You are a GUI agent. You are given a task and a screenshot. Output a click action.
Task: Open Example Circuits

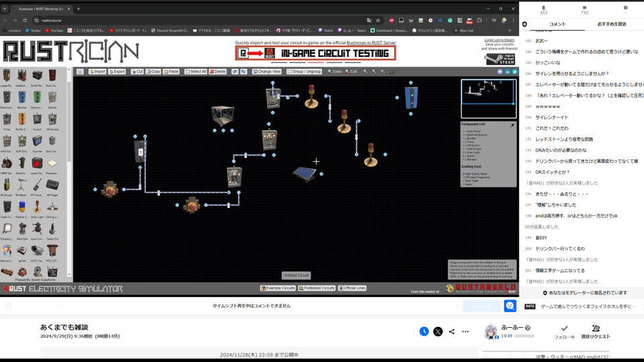click(x=278, y=288)
